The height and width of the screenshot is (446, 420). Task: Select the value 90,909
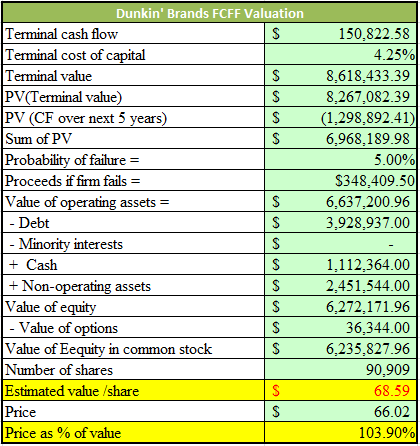(x=388, y=370)
